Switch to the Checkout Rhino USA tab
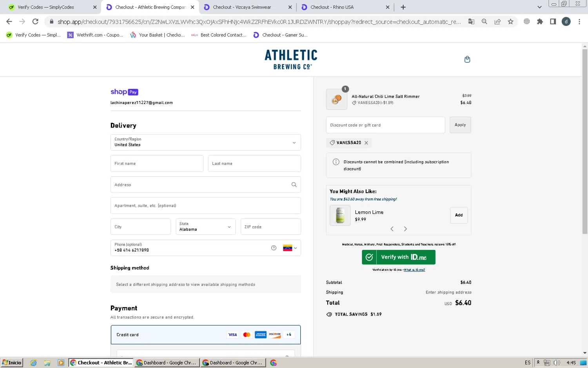The image size is (588, 368). (345, 7)
